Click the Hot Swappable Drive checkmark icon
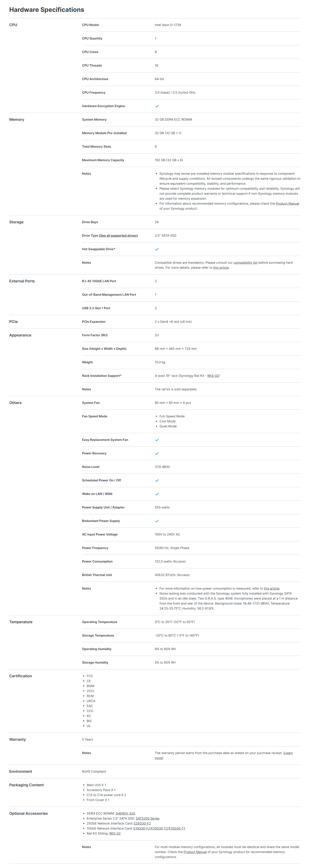The width and height of the screenshot is (309, 868). [157, 249]
